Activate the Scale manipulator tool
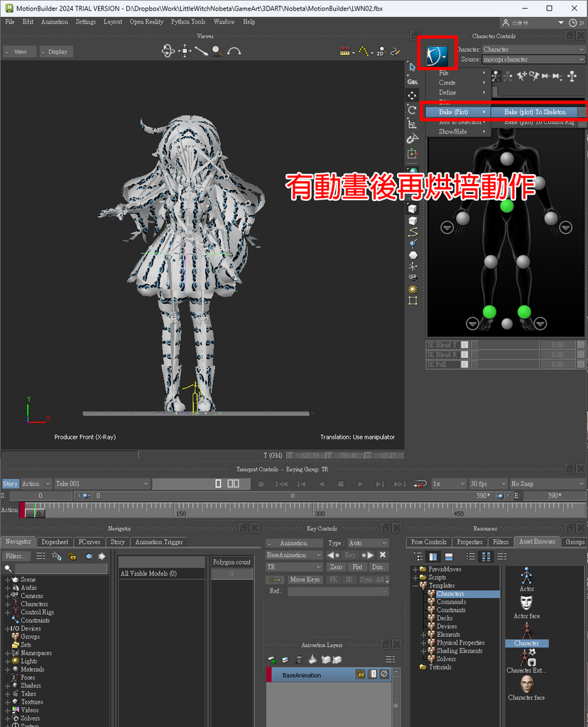Image resolution: width=588 pixels, height=727 pixels. (x=412, y=124)
